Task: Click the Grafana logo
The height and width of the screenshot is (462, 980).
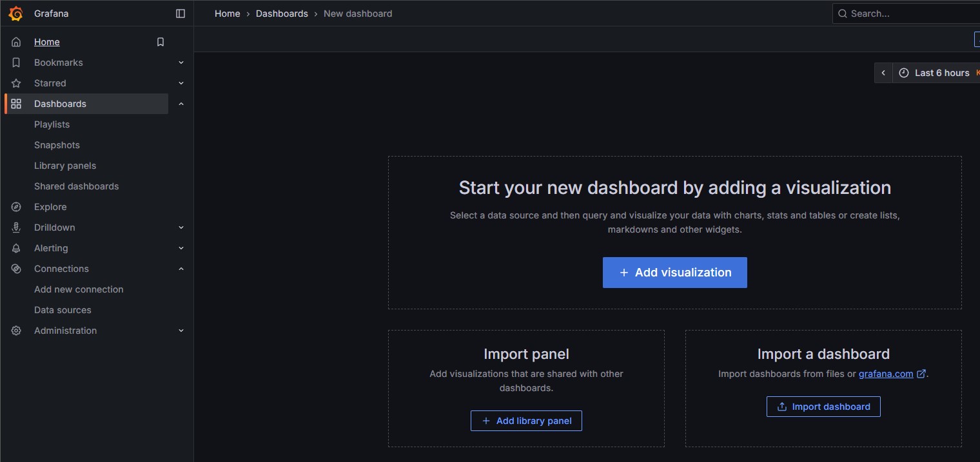Action: 16,13
